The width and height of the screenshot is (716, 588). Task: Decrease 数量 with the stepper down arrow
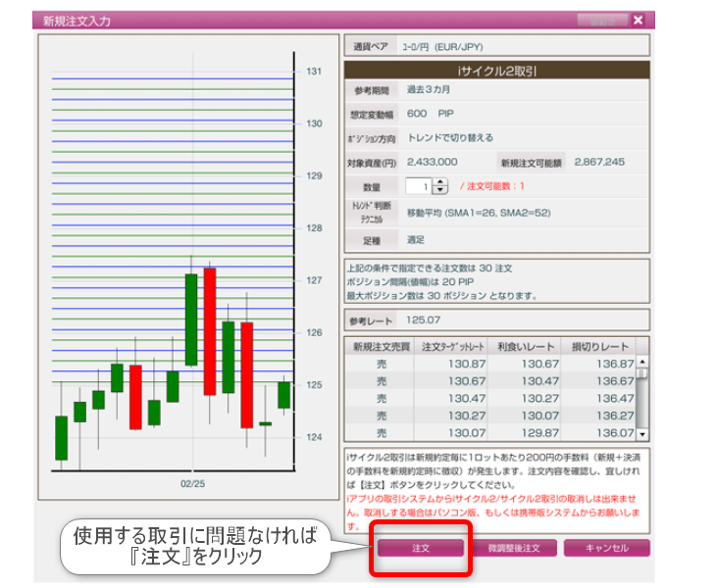click(x=439, y=190)
